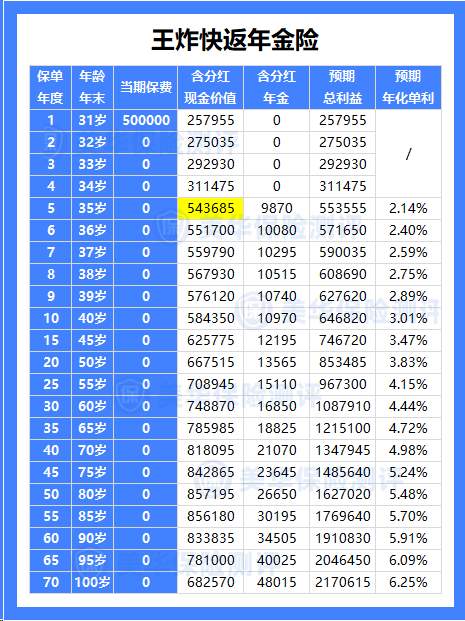Click total benefit 646820
This screenshot has height=621, width=465.
342,318
